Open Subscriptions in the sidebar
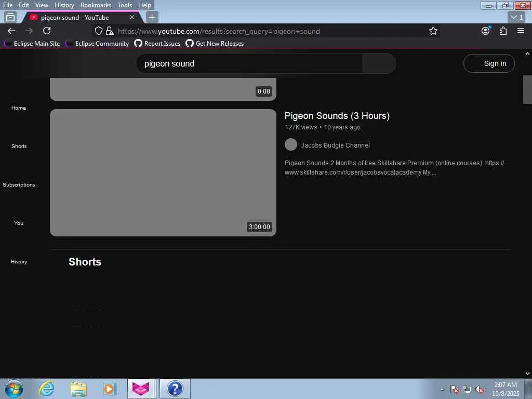The width and height of the screenshot is (532, 399). pos(19,184)
